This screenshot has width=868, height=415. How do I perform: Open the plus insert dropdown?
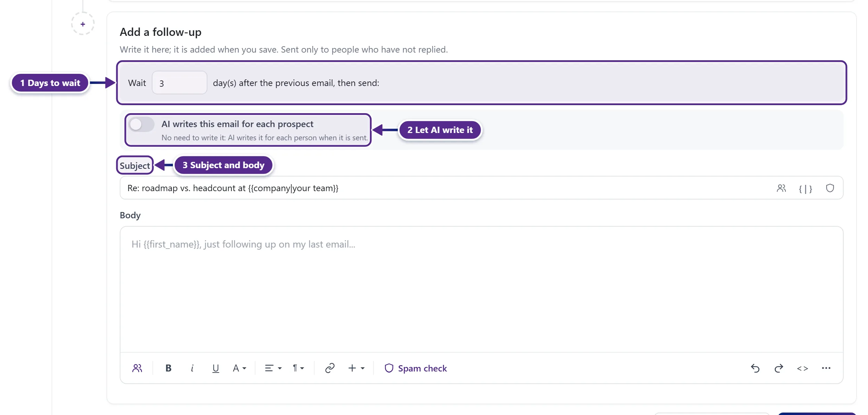tap(356, 368)
